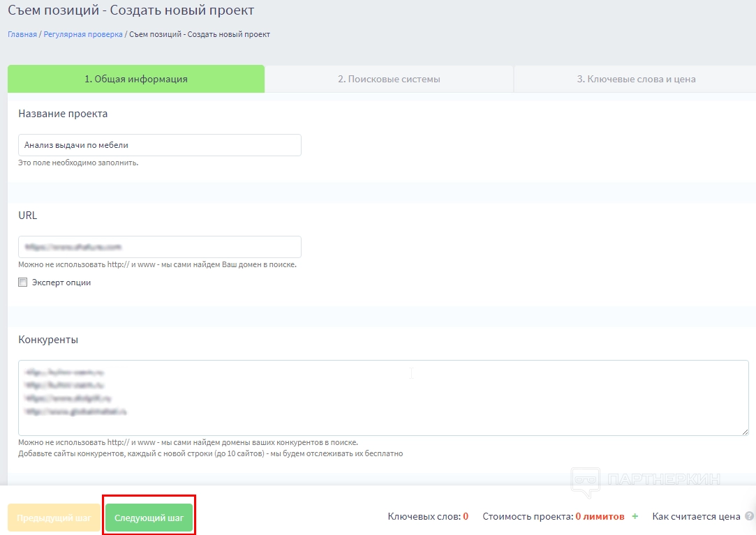756x535 pixels.
Task: Open the 'Как считается цена' link
Action: click(696, 516)
